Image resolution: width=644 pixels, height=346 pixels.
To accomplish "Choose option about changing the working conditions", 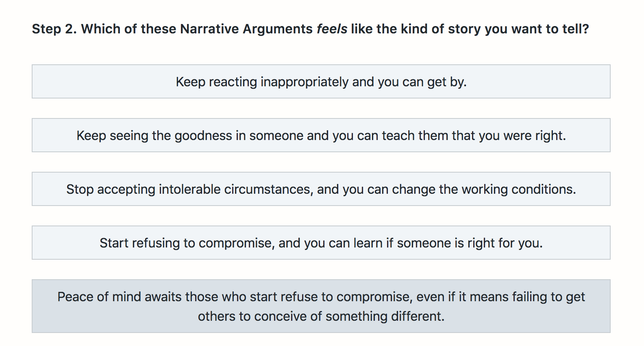I will [321, 189].
